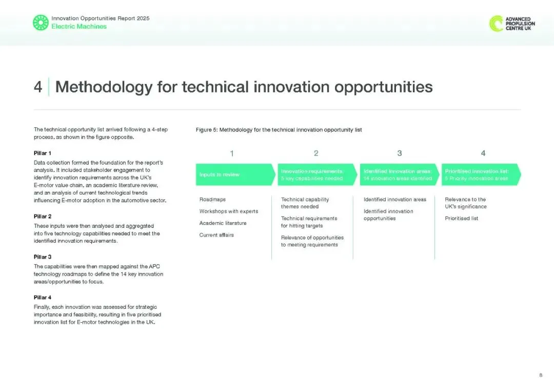Screen dimensions: 554x392
Task: Click the paragraph starting 'Finally, each innovation'
Action: (97, 315)
